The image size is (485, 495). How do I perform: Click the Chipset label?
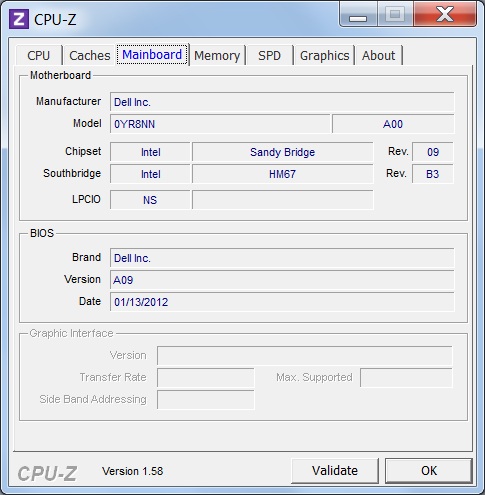[83, 151]
